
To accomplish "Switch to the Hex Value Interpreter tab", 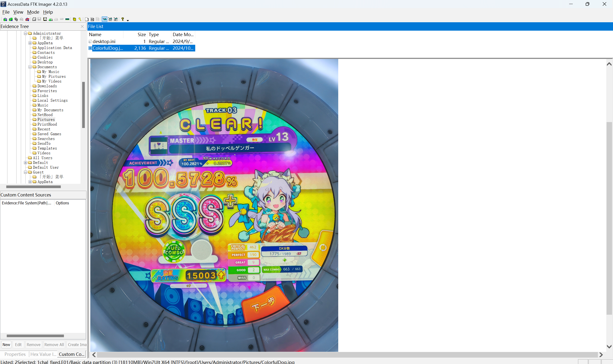I will [43, 354].
